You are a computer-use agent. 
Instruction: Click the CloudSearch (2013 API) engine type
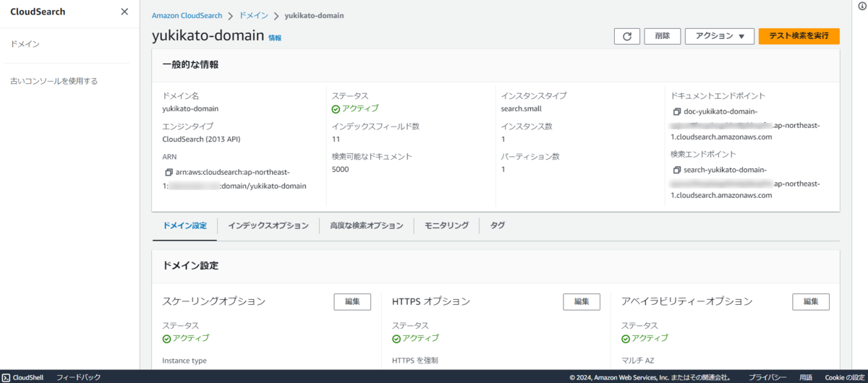(x=201, y=139)
